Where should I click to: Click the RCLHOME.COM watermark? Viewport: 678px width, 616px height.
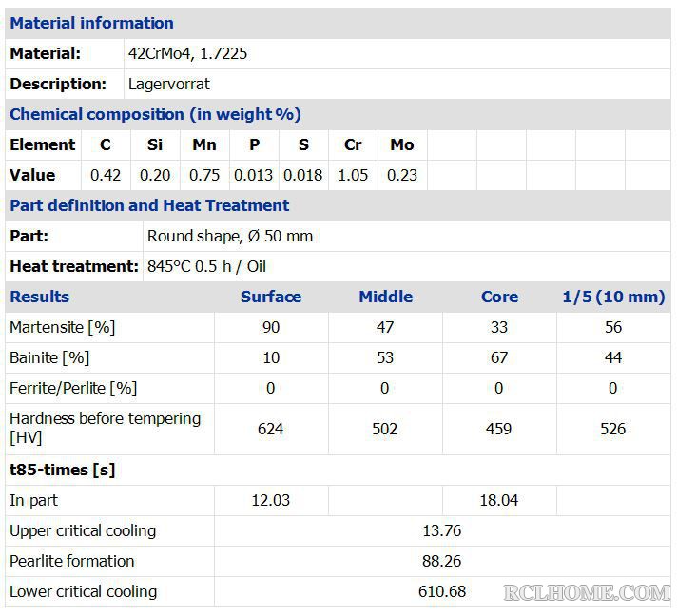point(587,592)
